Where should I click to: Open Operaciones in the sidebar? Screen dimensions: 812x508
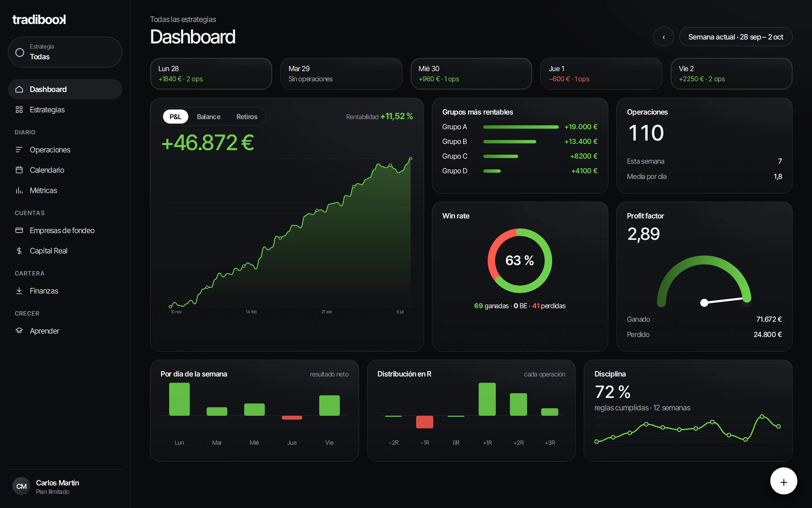pos(65,149)
